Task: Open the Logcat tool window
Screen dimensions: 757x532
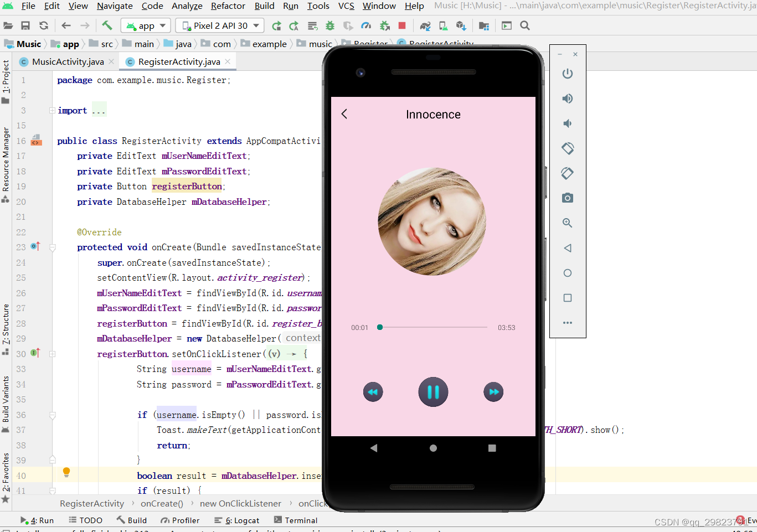Action: (237, 520)
